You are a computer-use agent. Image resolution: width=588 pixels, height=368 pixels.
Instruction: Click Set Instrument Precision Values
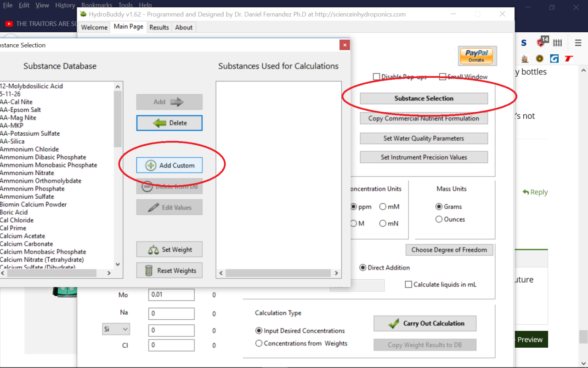424,157
